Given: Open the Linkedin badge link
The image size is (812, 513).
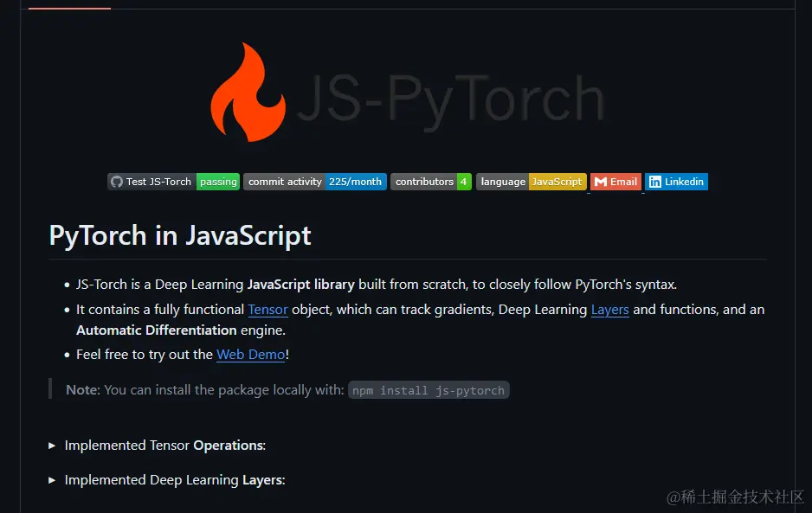Looking at the screenshot, I should point(676,182).
